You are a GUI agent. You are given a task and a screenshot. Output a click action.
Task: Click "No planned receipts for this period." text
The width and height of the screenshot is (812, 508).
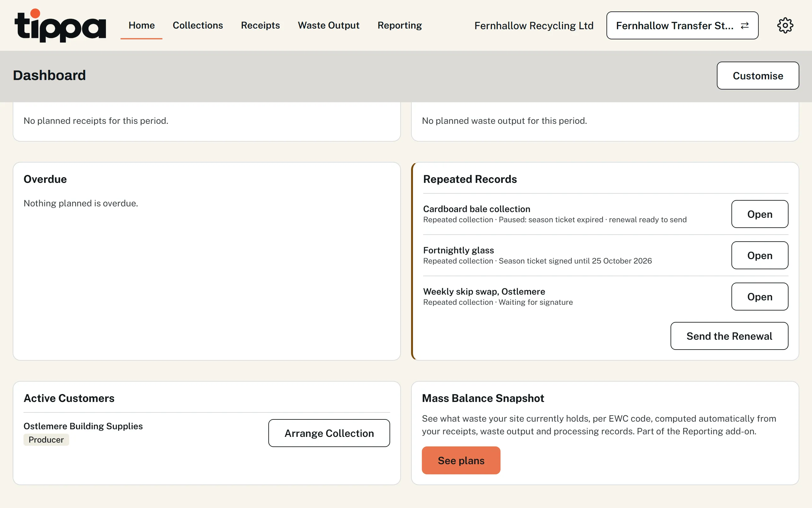tap(96, 121)
